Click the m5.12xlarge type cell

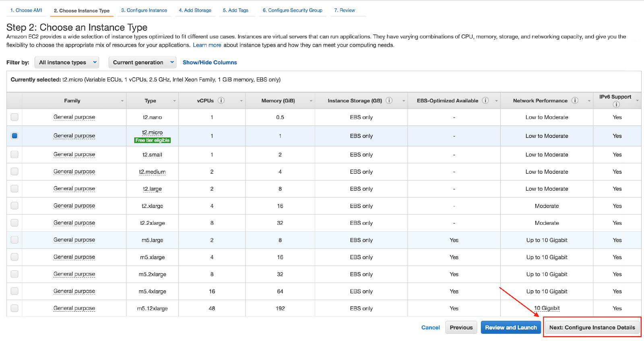click(x=152, y=308)
